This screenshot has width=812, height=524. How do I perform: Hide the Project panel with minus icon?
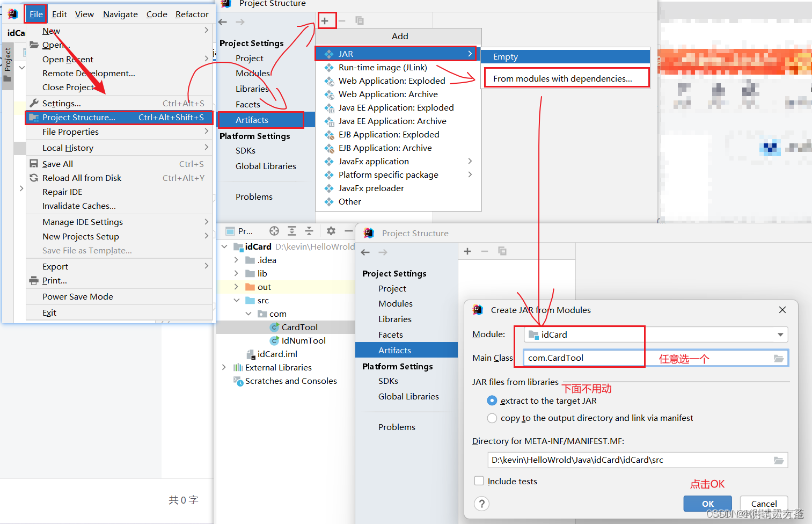pos(348,231)
